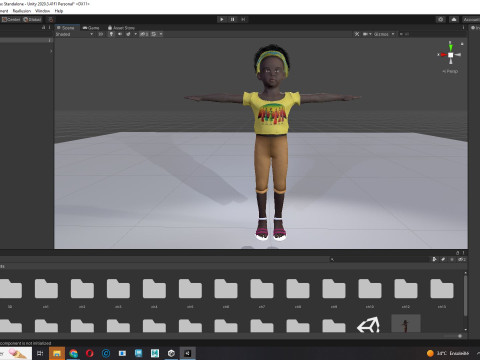Screen dimensions: 480x360
Task: Open the Help menu
Action: (59, 11)
